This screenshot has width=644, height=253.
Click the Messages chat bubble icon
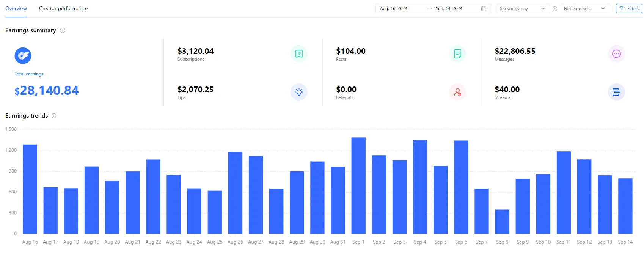click(x=616, y=54)
